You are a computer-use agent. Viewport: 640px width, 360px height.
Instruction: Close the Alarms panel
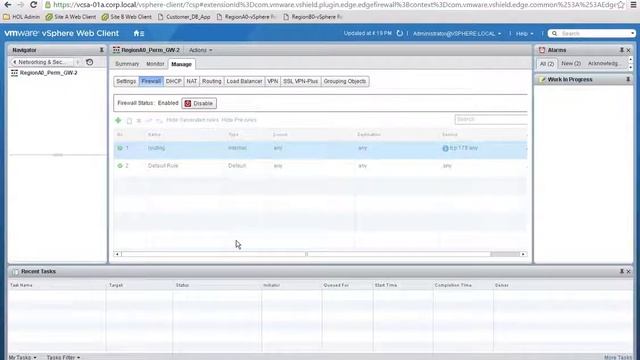[629, 50]
